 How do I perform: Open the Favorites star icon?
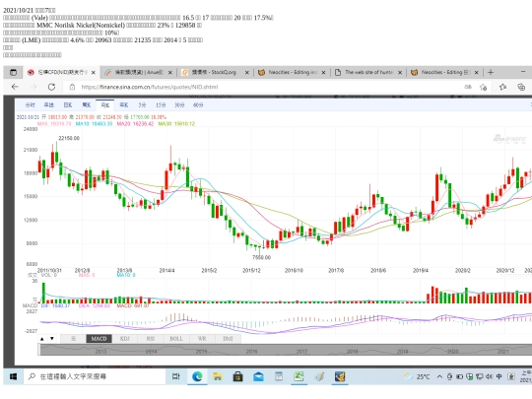pyautogui.click(x=502, y=88)
